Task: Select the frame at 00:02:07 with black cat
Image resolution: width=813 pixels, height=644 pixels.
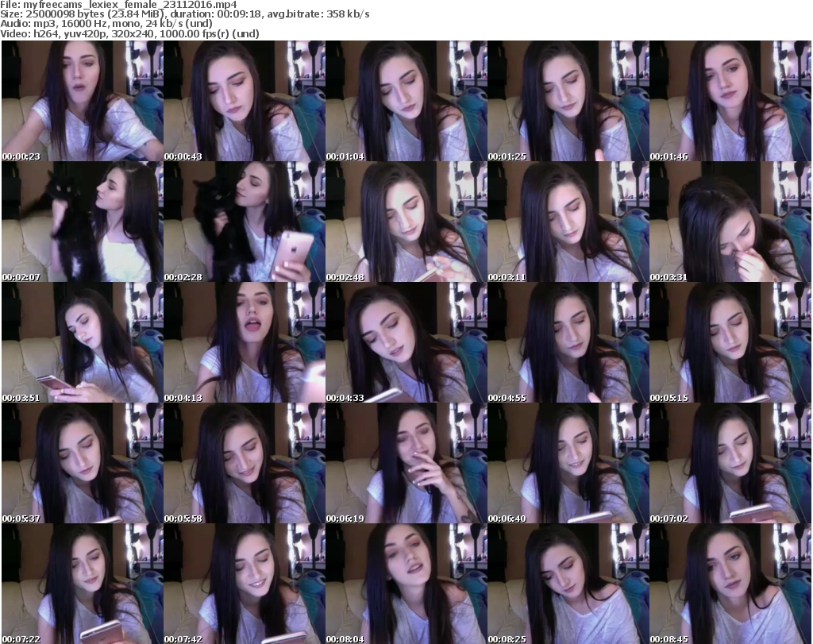Action: click(x=83, y=222)
